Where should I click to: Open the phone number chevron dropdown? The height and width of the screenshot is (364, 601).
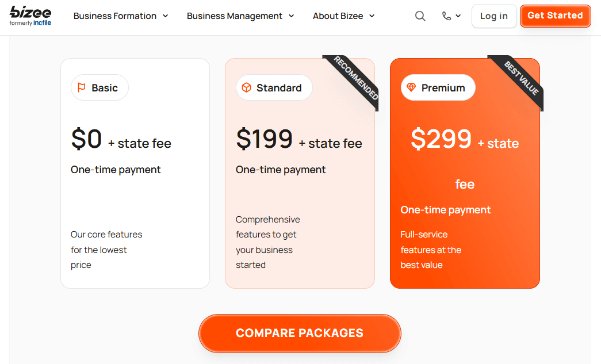458,16
